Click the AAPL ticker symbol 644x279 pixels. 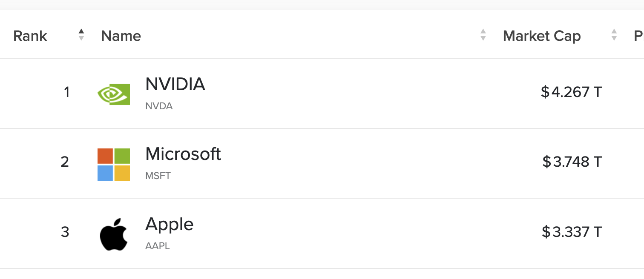pos(158,246)
